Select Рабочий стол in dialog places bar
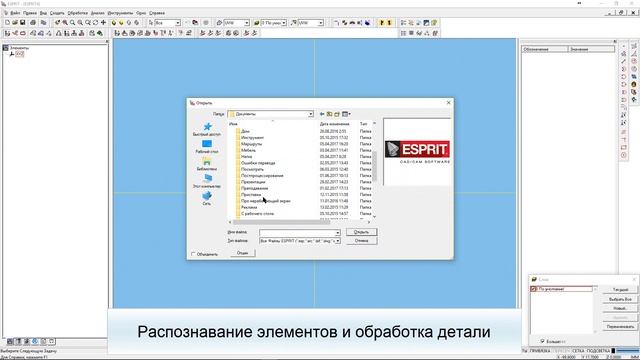 pyautogui.click(x=207, y=147)
